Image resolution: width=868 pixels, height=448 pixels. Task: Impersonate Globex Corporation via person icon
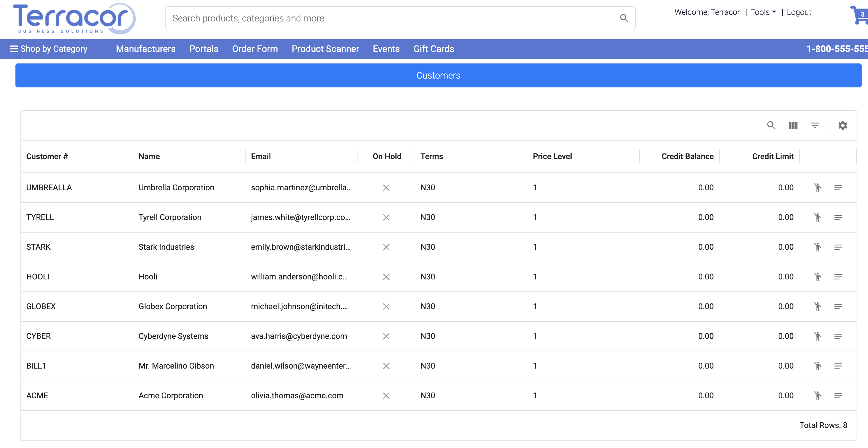coord(817,306)
